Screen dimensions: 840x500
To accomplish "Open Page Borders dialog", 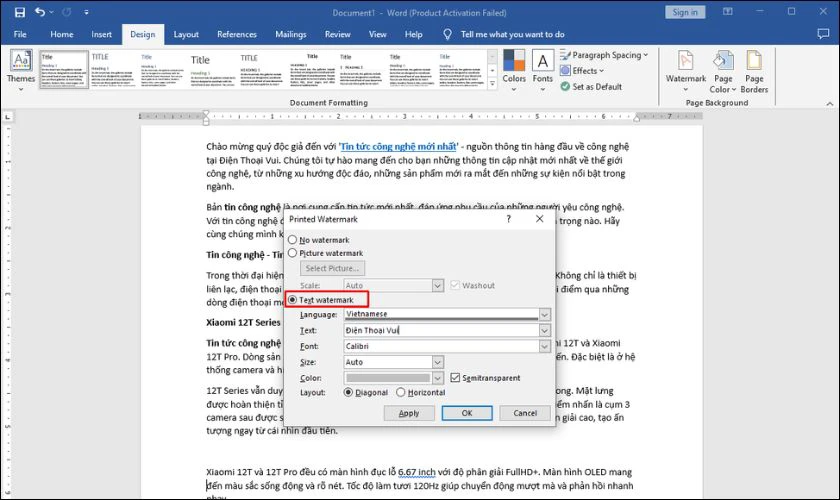I will click(754, 72).
